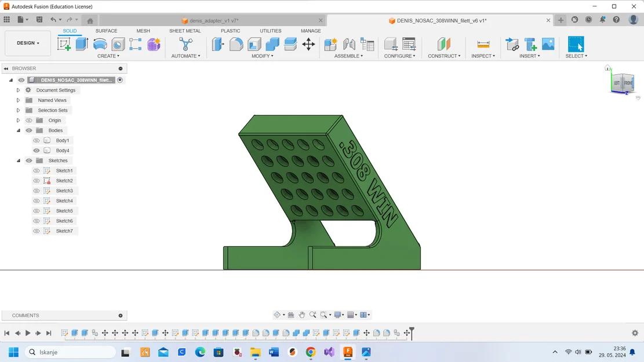Select the Create Sketch tool
The width and height of the screenshot is (644, 362).
pyautogui.click(x=64, y=45)
